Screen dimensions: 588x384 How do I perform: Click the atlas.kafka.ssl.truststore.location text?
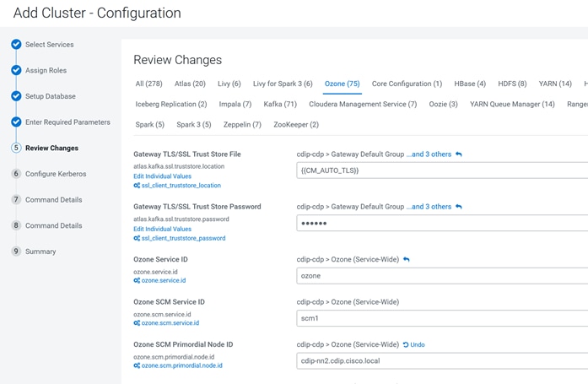(179, 166)
